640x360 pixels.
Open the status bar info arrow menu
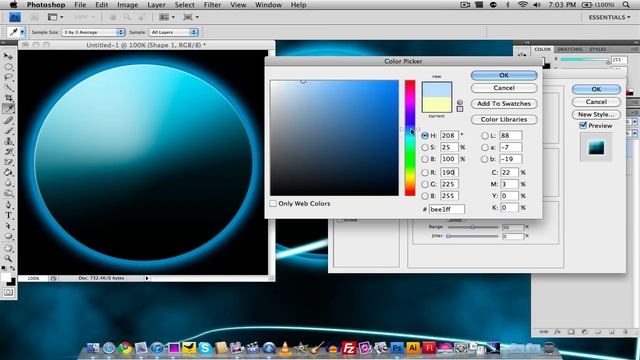click(x=147, y=278)
